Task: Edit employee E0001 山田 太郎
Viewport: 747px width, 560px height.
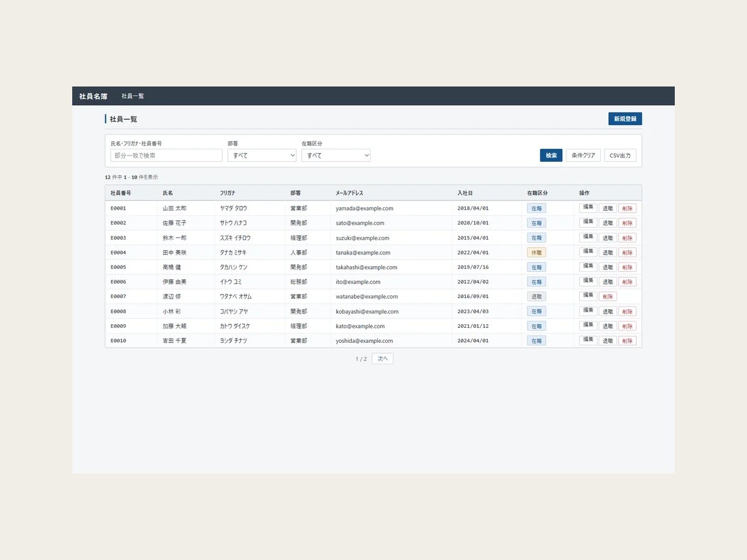Action: tap(588, 208)
